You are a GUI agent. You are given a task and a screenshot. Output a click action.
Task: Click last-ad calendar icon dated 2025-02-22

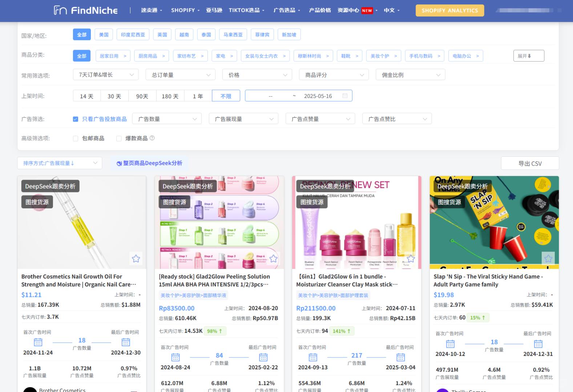point(263,357)
